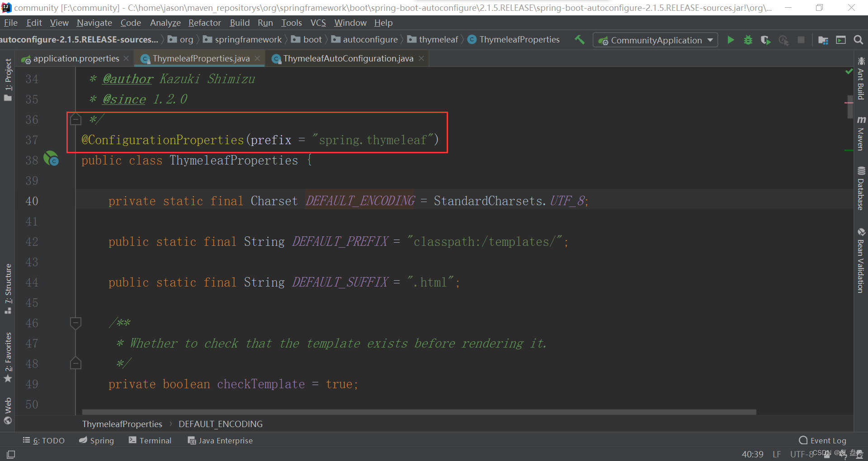Close the ThymeleafProperties.java tab
868x461 pixels.
tap(257, 58)
